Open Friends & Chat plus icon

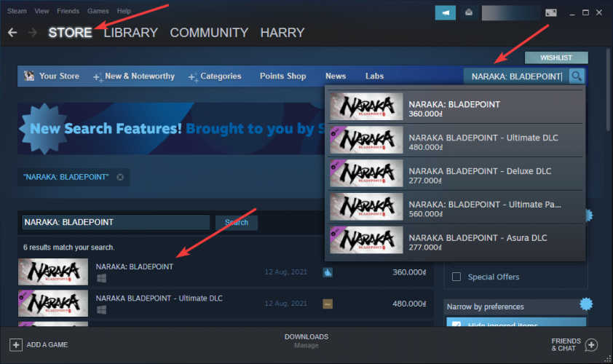point(591,345)
